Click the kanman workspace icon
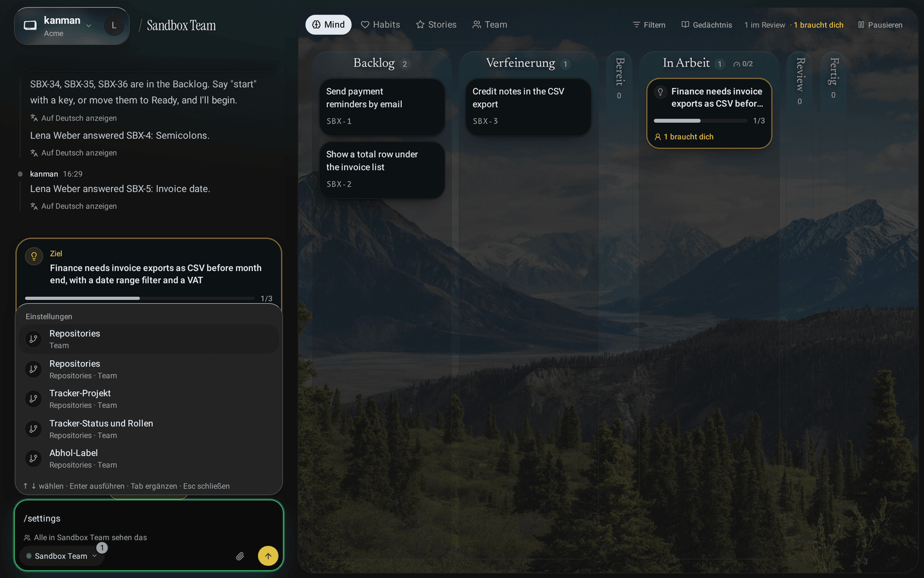The image size is (924, 578). pyautogui.click(x=30, y=26)
